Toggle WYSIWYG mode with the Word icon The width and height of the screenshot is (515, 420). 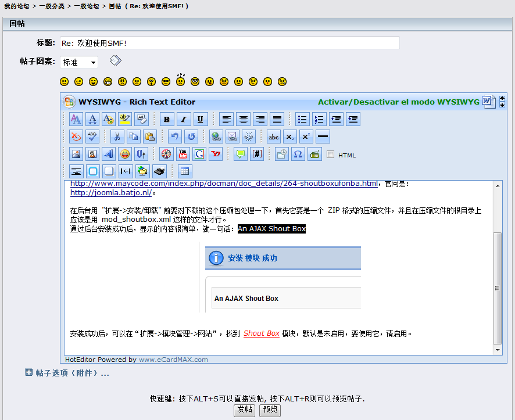(487, 102)
